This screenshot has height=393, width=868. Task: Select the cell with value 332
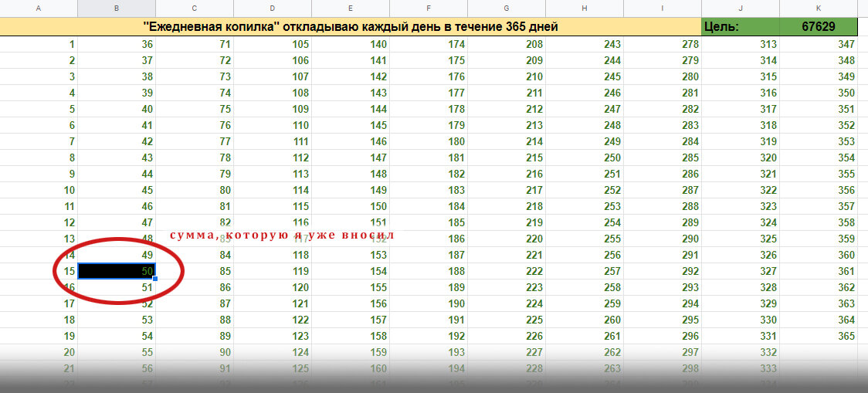(741, 353)
